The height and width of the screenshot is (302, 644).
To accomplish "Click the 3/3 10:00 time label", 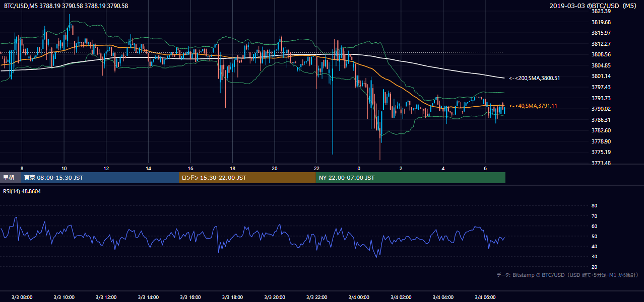I will pos(64,297).
